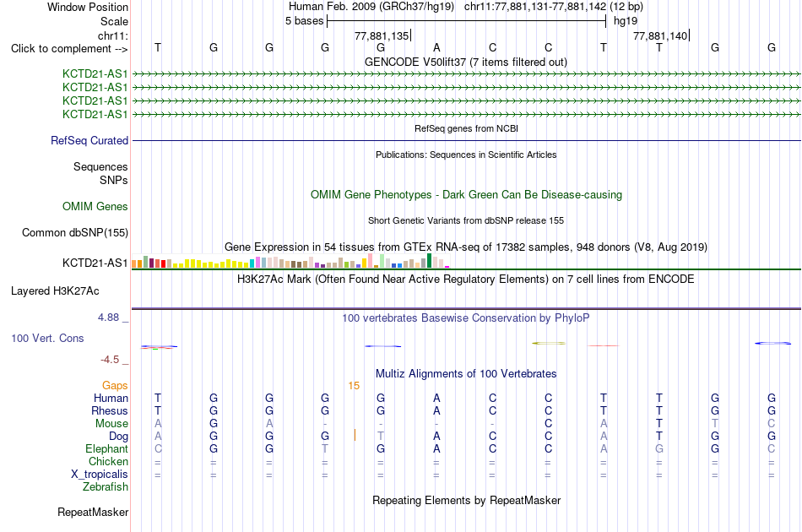Click the orange gap count '15'
Viewport: 802px width, 532px height.
pos(354,386)
